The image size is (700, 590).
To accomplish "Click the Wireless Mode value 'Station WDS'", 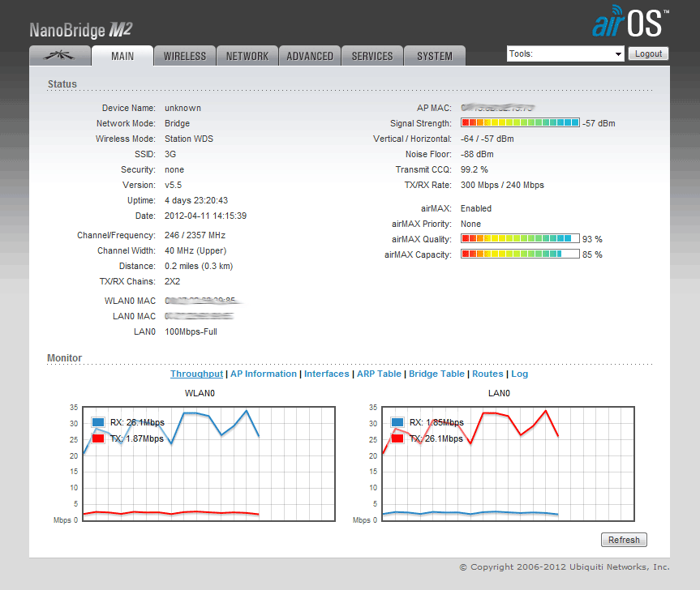I will [x=189, y=139].
